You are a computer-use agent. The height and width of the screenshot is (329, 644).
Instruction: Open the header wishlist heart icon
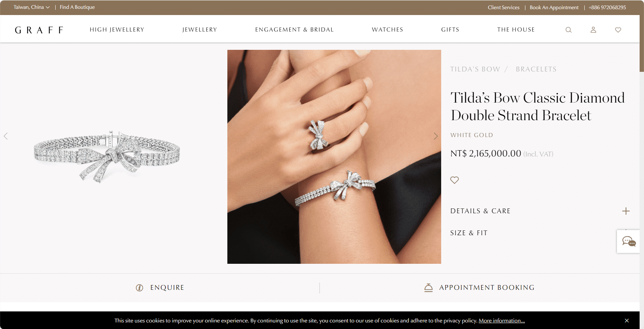tap(618, 30)
